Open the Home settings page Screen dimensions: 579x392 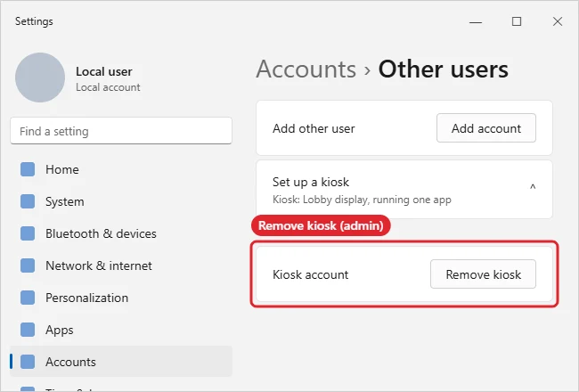tap(121, 169)
